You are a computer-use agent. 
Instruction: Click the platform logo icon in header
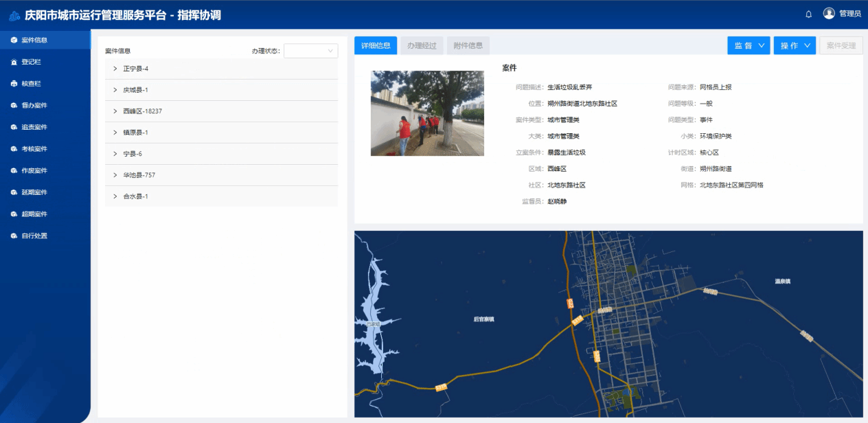(x=14, y=15)
